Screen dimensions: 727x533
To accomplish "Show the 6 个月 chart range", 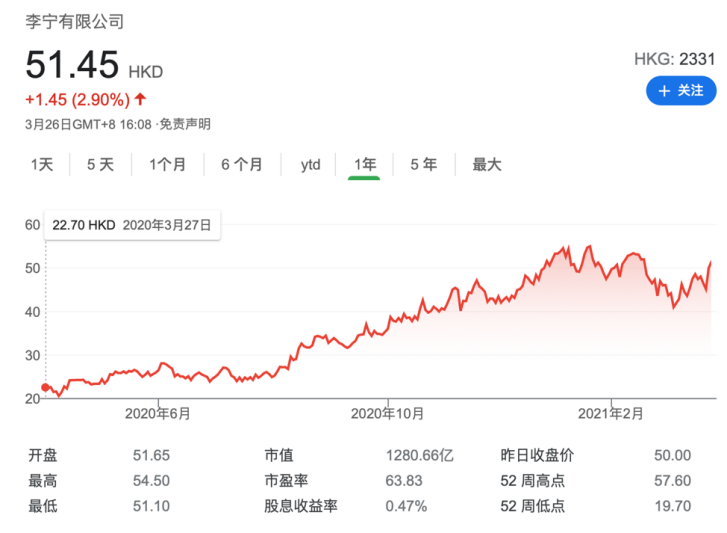I will (x=242, y=165).
